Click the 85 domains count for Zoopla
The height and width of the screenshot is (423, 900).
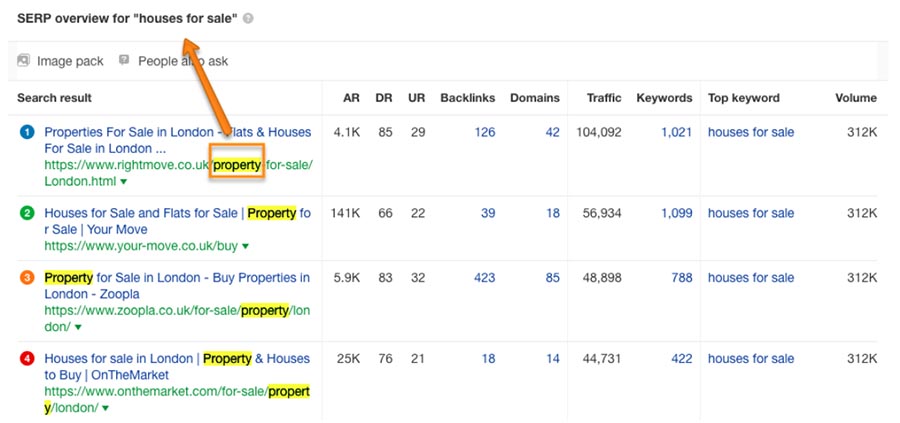tap(552, 278)
